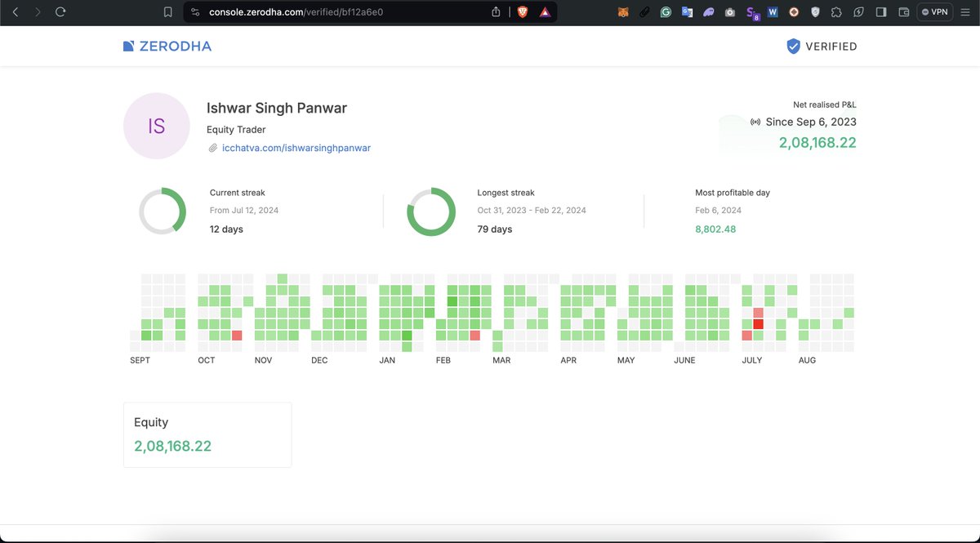Click the Current streak progress ring
This screenshot has width=980, height=543.
pos(163,211)
